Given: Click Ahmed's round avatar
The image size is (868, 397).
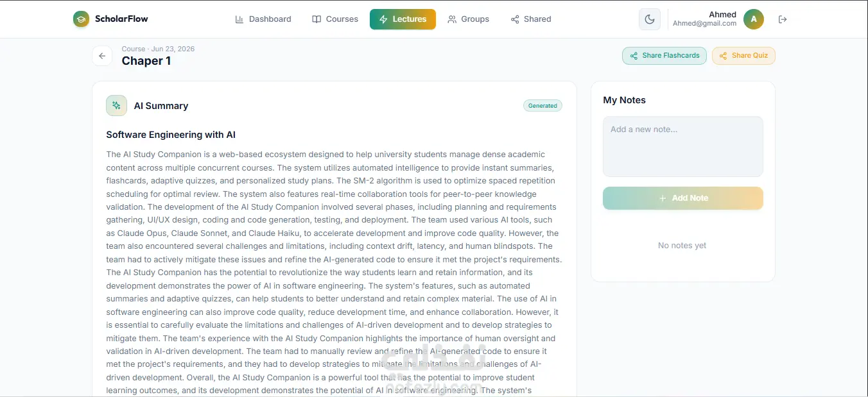Looking at the screenshot, I should pos(754,19).
